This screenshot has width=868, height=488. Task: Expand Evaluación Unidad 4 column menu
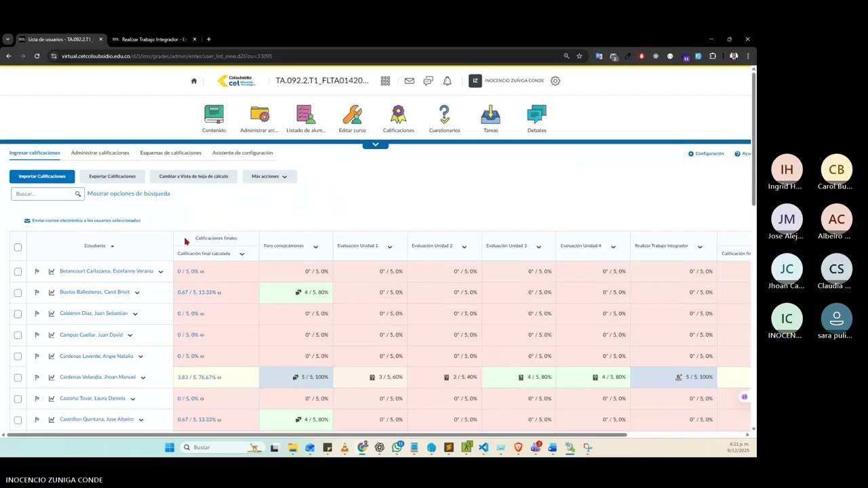tap(613, 247)
